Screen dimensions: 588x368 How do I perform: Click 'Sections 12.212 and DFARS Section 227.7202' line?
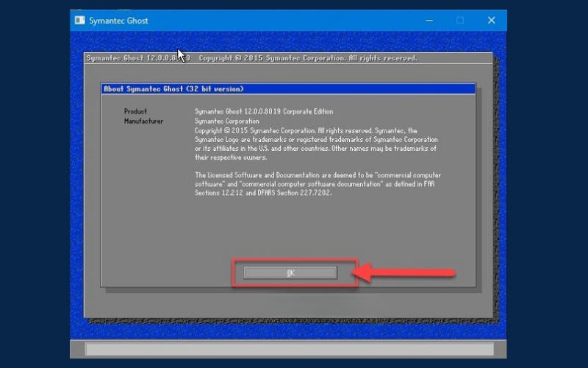click(x=263, y=193)
